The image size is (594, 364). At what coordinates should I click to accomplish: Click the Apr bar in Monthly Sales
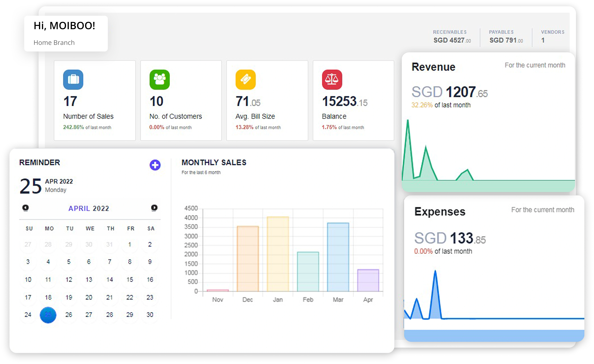[368, 280]
